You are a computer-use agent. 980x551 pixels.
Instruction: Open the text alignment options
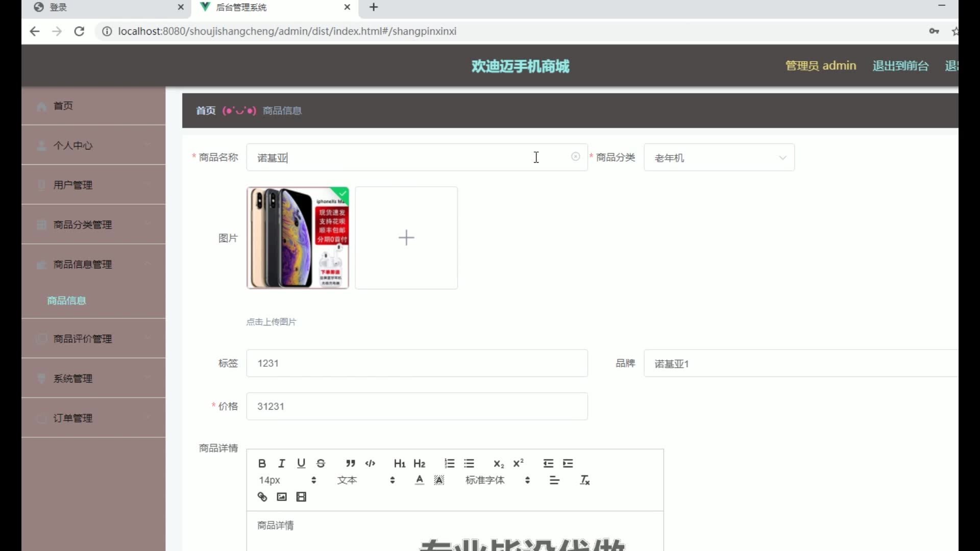(x=554, y=480)
